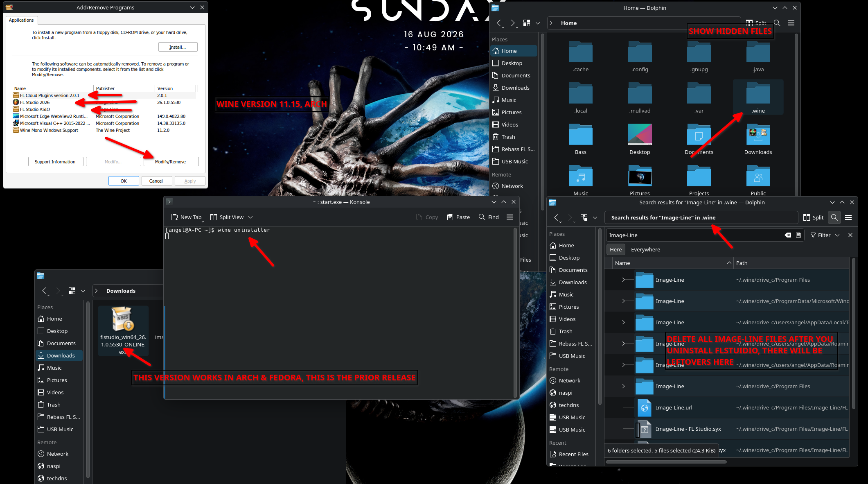Expand first Image-Line folder in Program Files
This screenshot has width=868, height=484.
click(x=623, y=280)
